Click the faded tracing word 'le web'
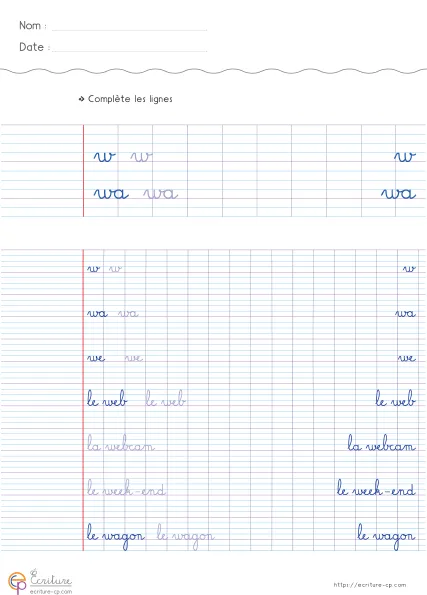The image size is (427, 595). (165, 398)
